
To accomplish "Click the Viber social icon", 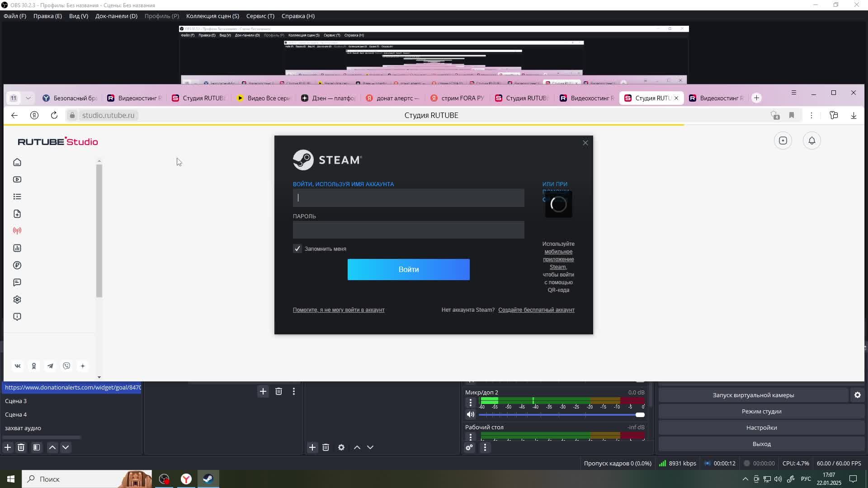I will coord(66,366).
